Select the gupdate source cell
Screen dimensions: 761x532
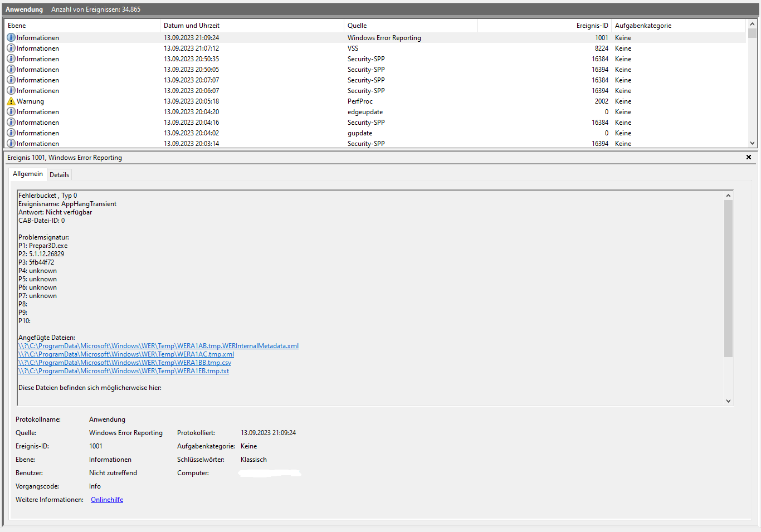pyautogui.click(x=360, y=133)
